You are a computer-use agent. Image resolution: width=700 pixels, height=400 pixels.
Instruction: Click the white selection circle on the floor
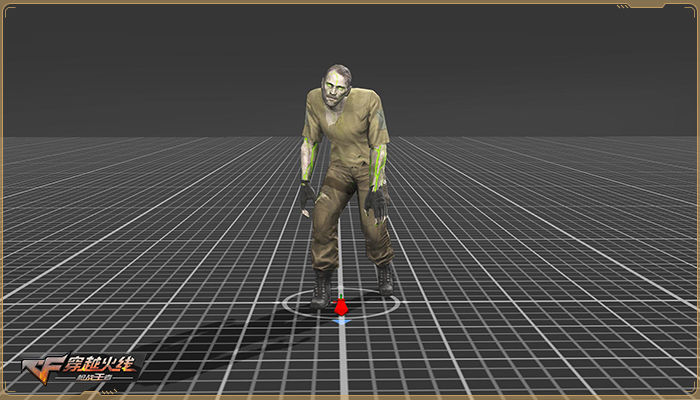pos(341,304)
